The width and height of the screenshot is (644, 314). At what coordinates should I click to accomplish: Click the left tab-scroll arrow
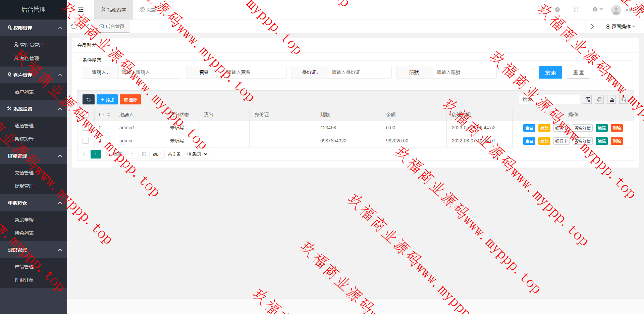click(x=88, y=26)
